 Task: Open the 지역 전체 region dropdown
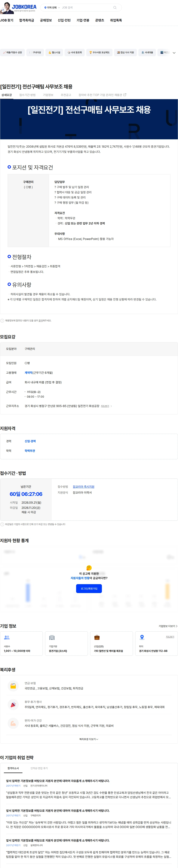click(52, 7)
